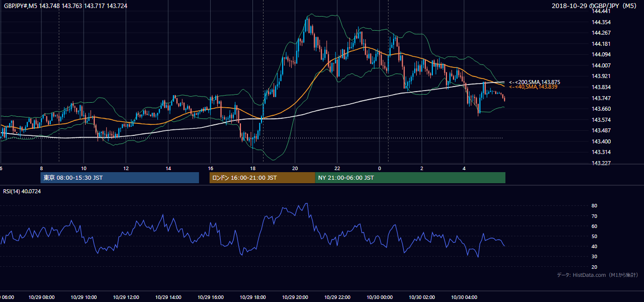Click the HistData.com data credit text
This screenshot has height=302, width=644.
[x=598, y=275]
